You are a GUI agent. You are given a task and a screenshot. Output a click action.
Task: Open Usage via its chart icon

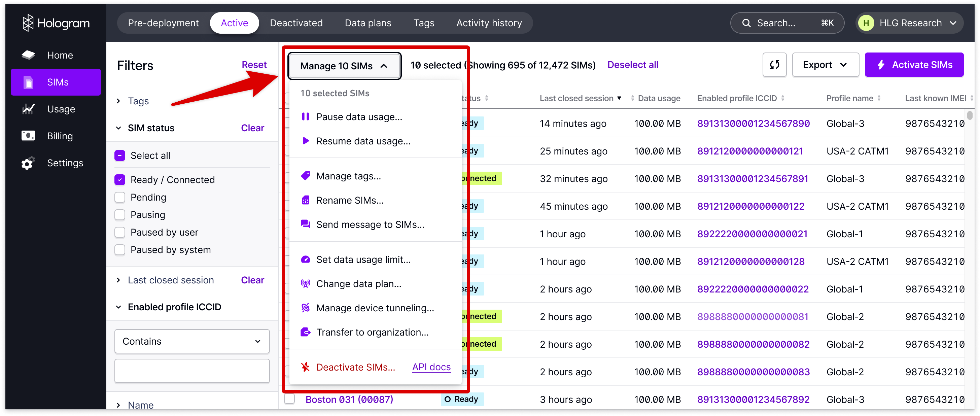[x=28, y=109]
